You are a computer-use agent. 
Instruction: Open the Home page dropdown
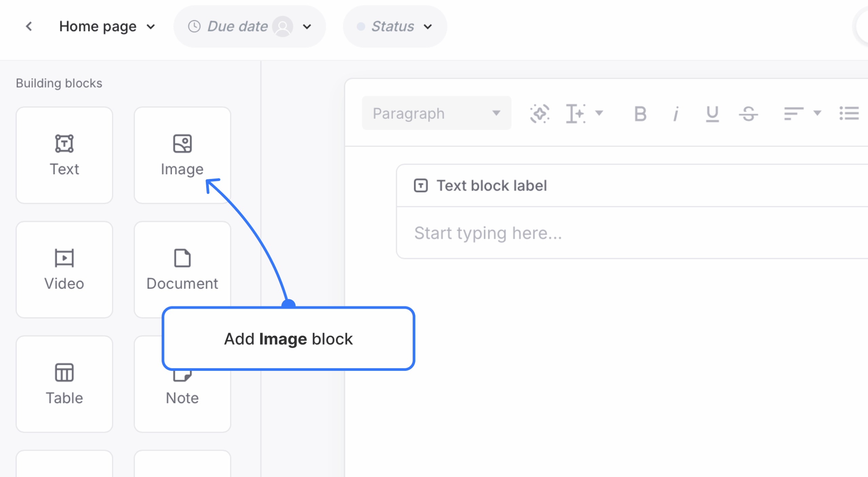[107, 26]
